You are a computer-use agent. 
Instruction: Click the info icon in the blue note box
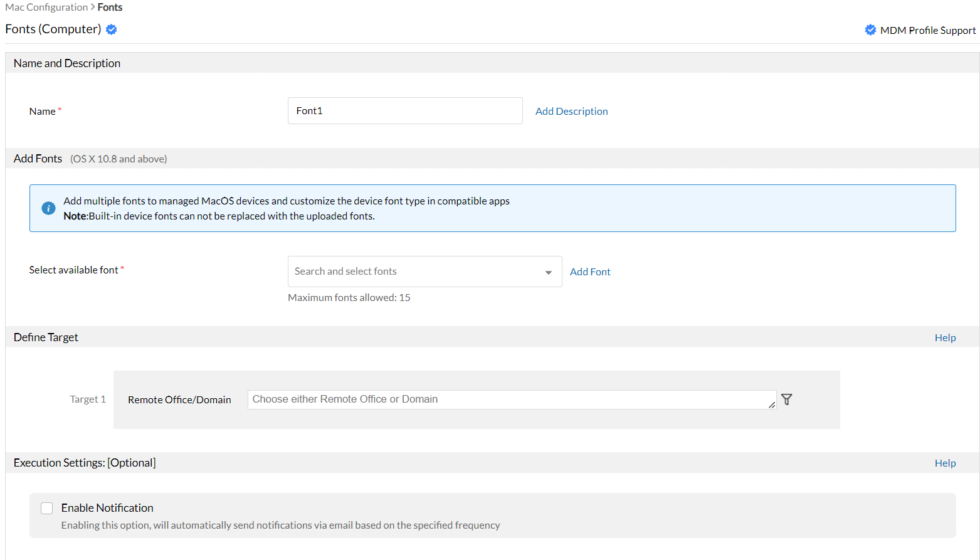click(x=48, y=208)
